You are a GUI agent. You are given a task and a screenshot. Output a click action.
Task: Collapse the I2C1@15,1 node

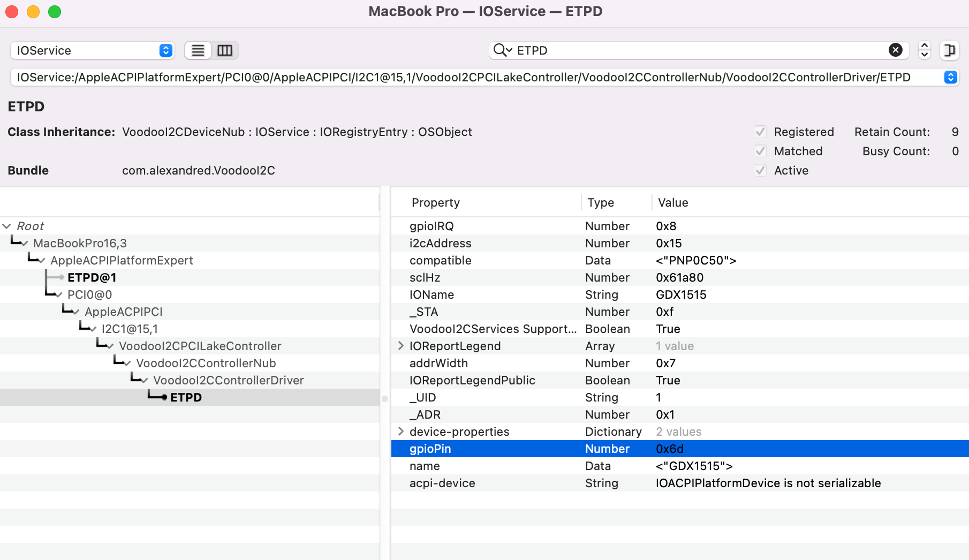click(93, 329)
